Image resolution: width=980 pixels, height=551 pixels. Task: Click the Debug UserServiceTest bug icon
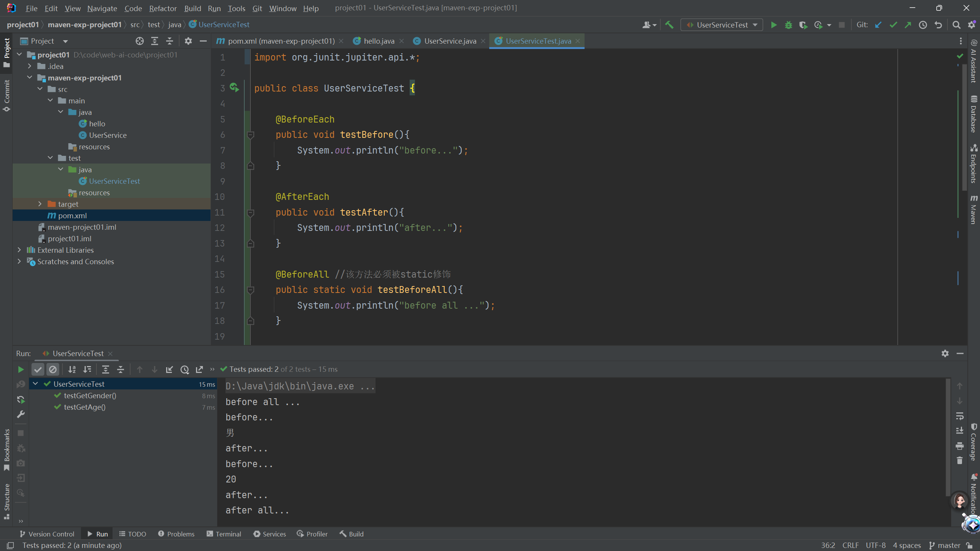click(788, 25)
